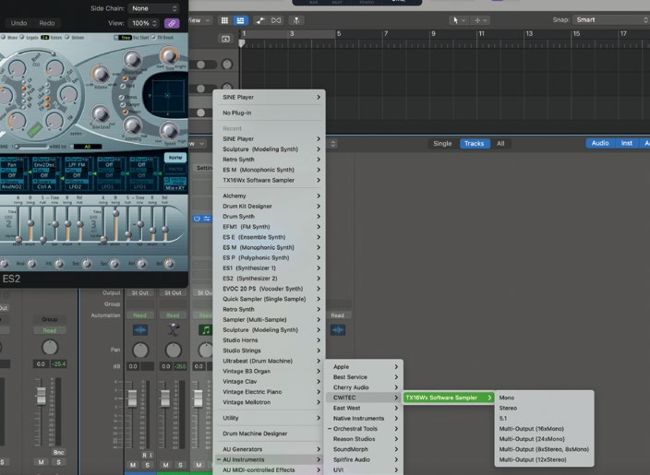Select the pointer tool in tracks toolbar

[x=456, y=20]
